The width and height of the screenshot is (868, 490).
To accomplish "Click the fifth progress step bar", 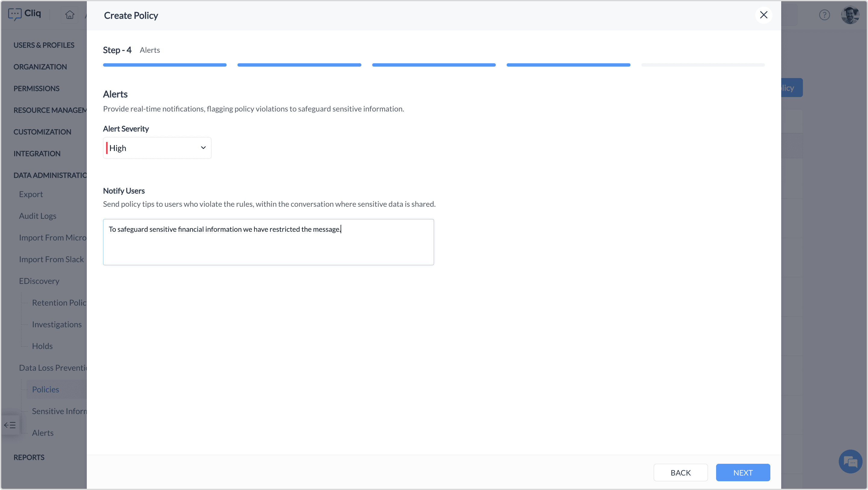I will tap(703, 65).
